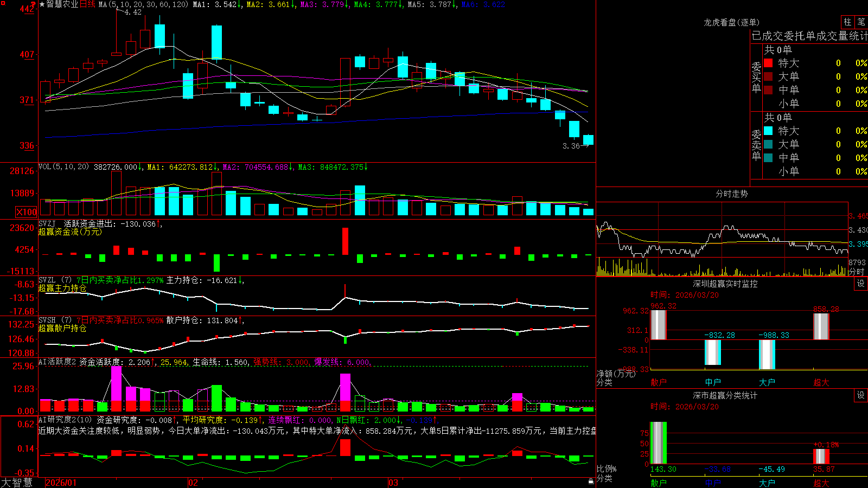The height and width of the screenshot is (488, 868).
Task: Open 设 settings for 深圳超赢实时监控
Action: [861, 284]
